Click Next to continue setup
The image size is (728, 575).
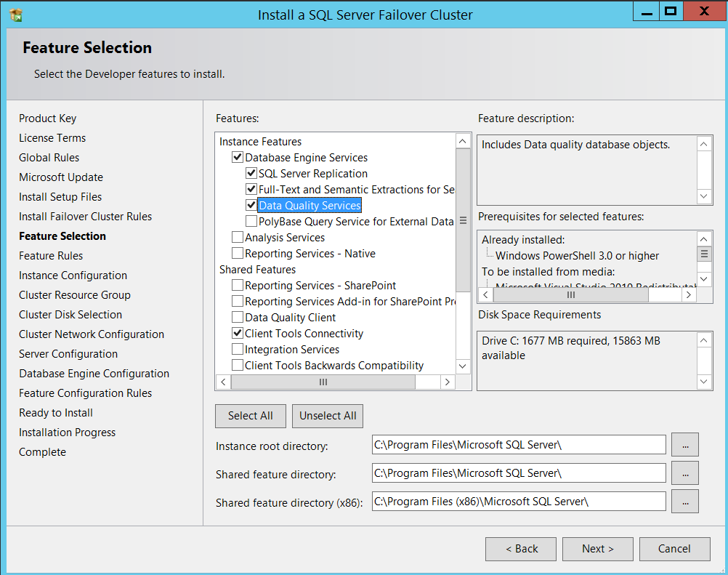pos(597,549)
